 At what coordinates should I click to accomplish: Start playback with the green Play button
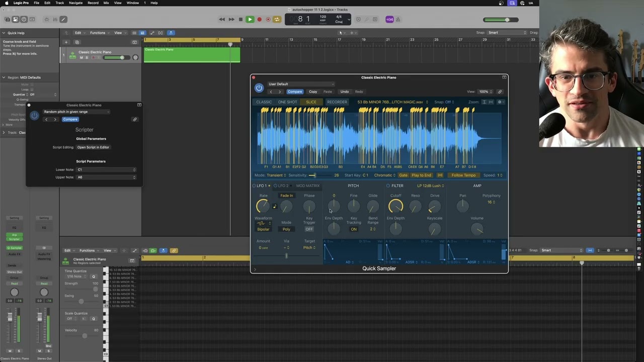(x=250, y=20)
